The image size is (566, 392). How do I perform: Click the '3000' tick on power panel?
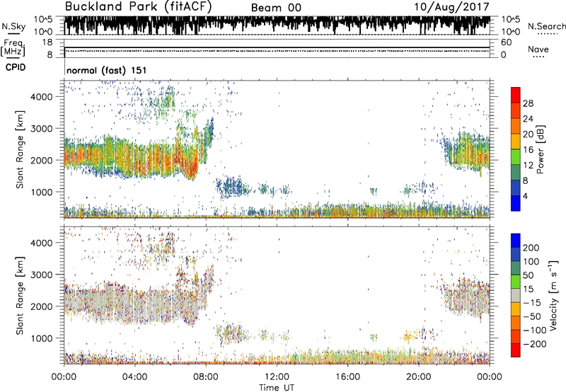click(42, 128)
